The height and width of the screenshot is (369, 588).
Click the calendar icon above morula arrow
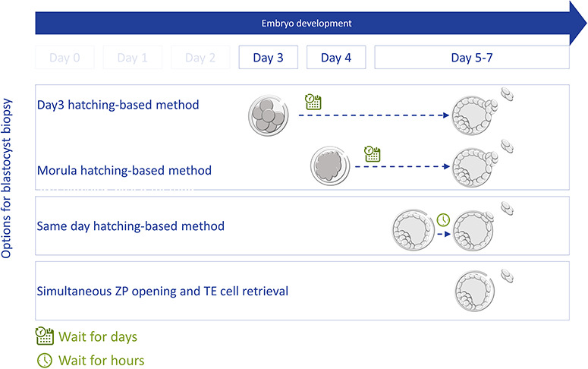pyautogui.click(x=371, y=153)
